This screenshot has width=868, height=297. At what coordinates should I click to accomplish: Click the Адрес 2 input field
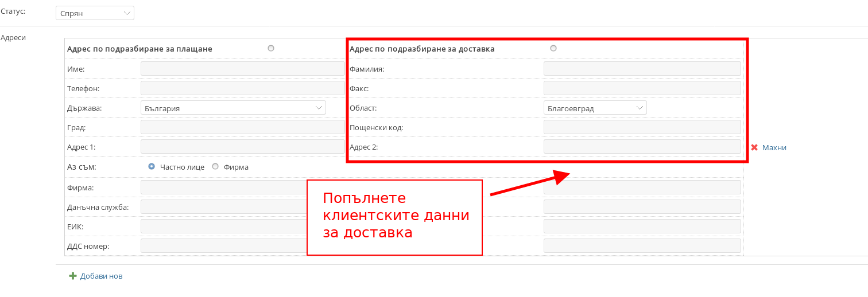[642, 147]
